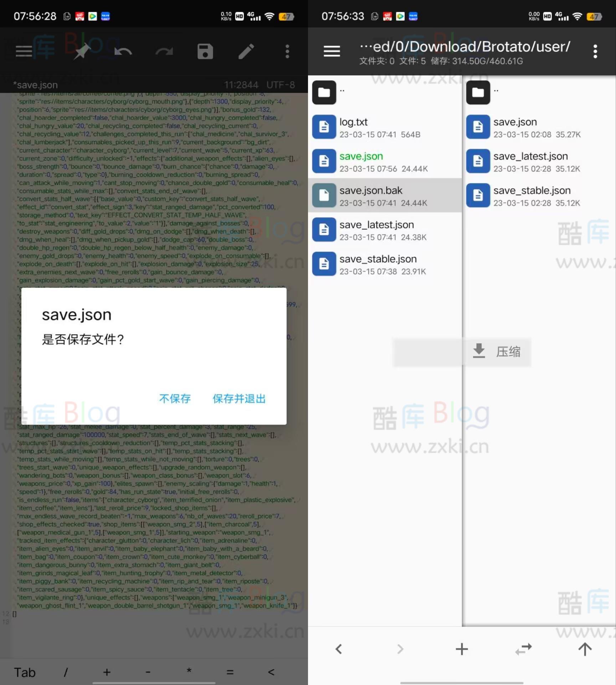Open editor three-dot overflow menu
Viewport: 616px width, 685px height.
click(x=287, y=52)
